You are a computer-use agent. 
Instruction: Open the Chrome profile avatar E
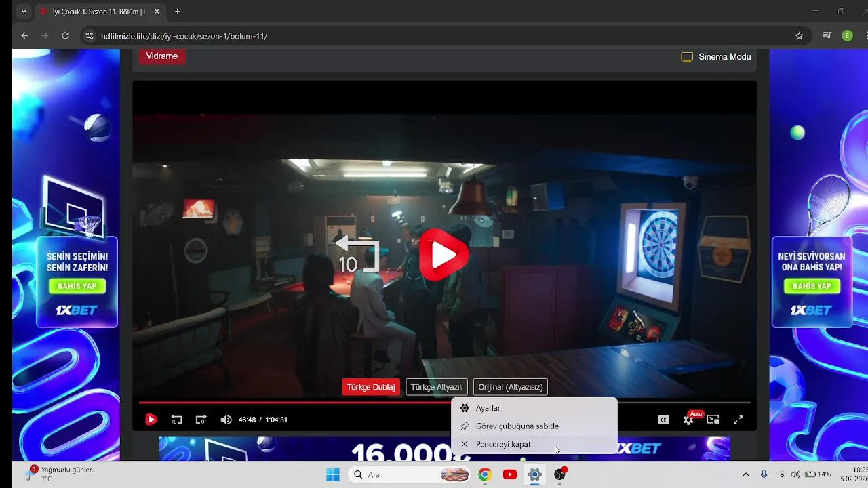(847, 36)
